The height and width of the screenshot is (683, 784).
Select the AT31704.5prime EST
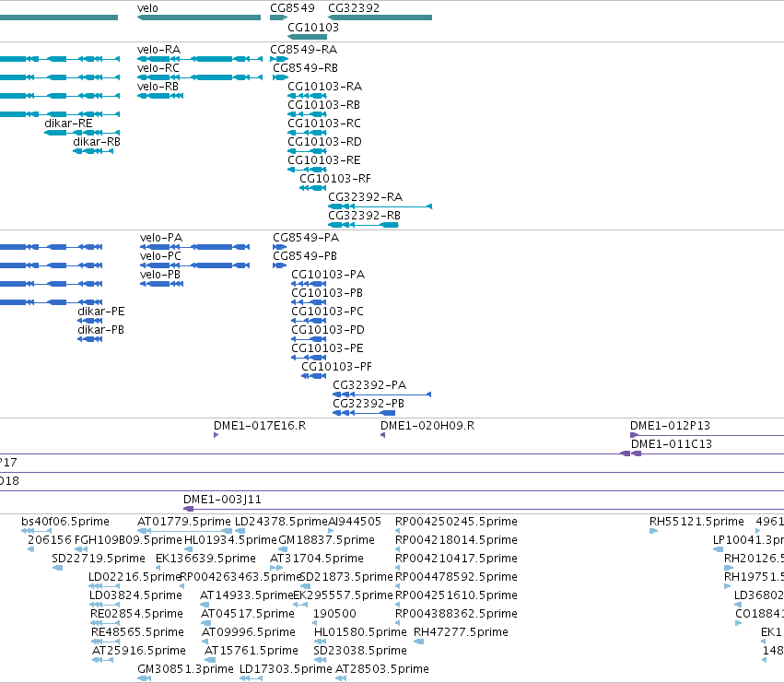(x=276, y=568)
